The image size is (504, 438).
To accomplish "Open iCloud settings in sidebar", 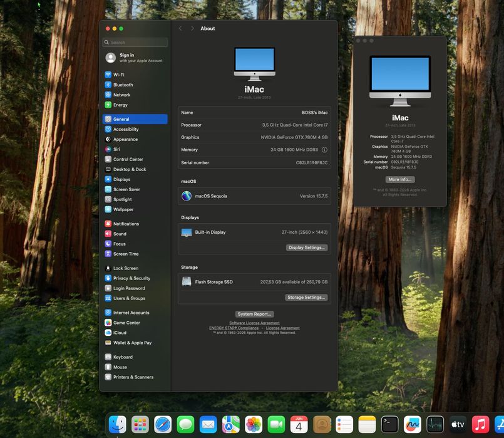I will pos(135,333).
